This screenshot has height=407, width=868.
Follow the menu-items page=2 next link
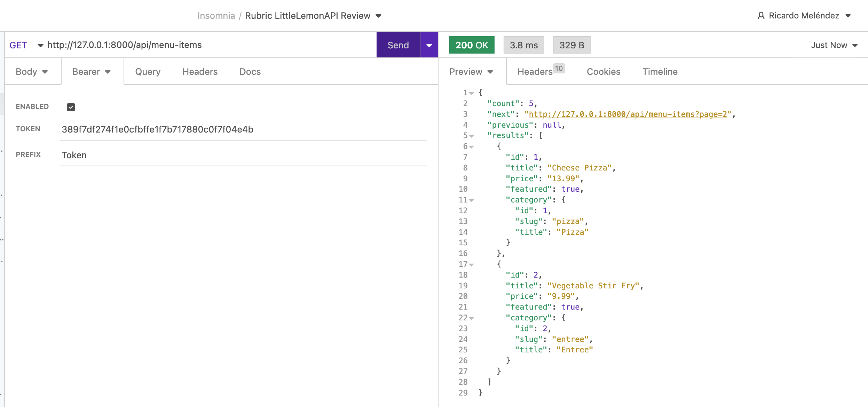click(x=628, y=114)
